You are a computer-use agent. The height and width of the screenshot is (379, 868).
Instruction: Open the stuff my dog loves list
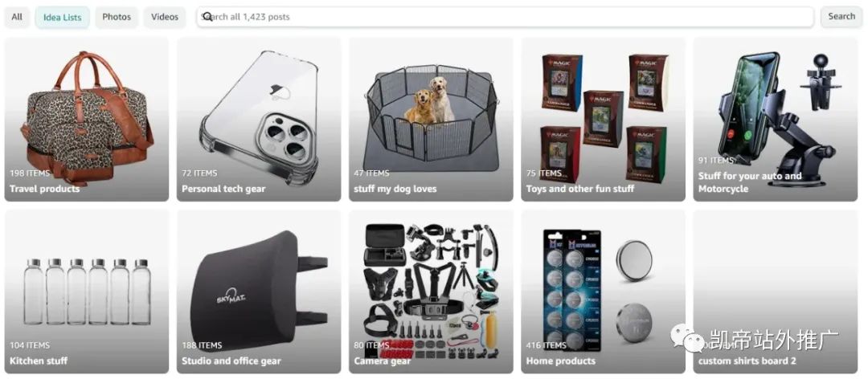[x=431, y=119]
